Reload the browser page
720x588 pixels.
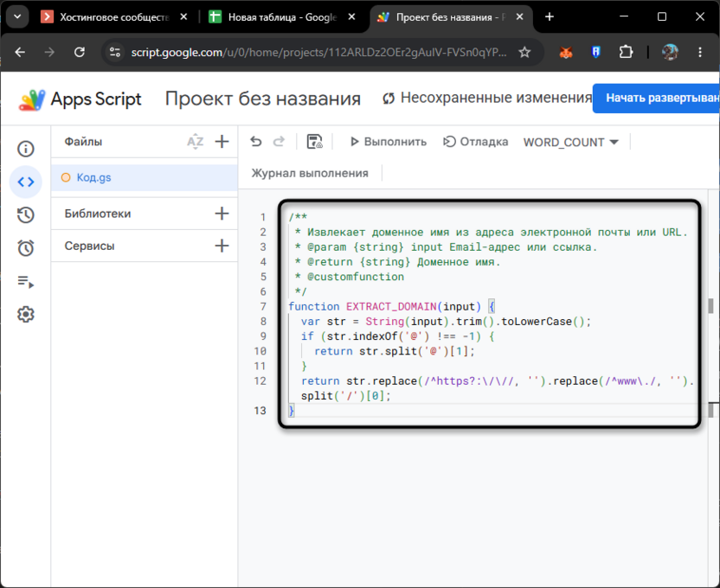click(x=80, y=52)
